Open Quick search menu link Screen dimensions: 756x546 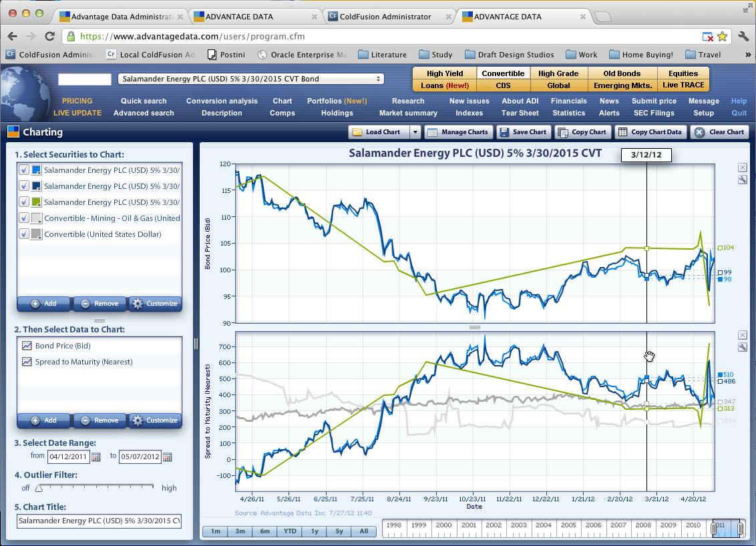(x=144, y=101)
